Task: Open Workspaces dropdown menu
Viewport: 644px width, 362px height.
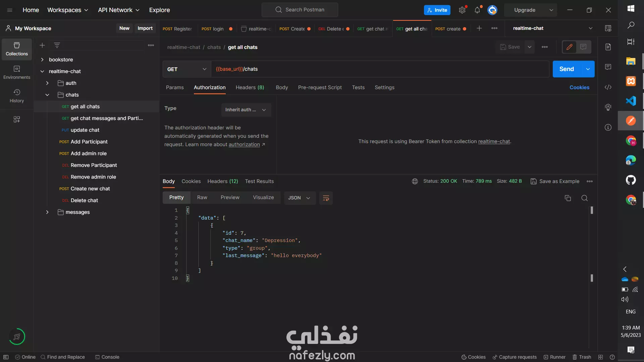Action: (67, 10)
